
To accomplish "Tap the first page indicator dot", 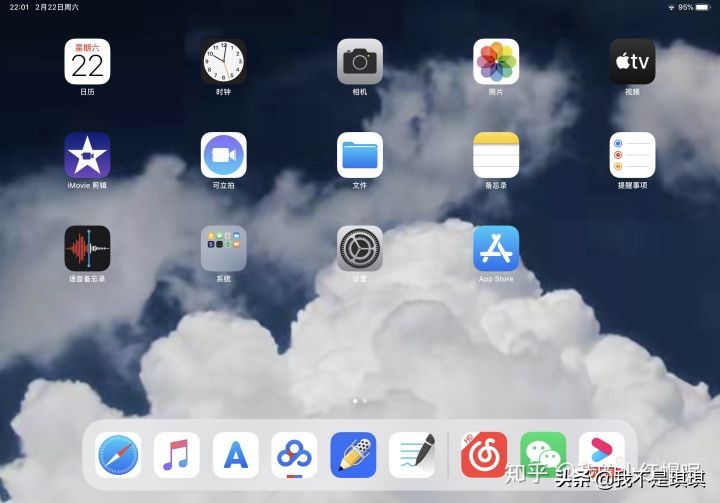I will (x=355, y=401).
